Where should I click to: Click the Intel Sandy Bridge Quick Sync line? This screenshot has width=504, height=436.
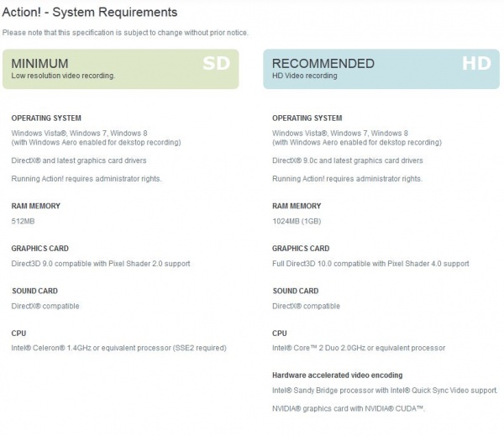point(385,391)
